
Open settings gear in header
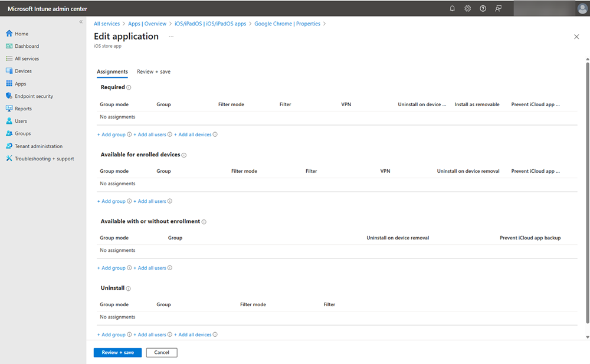point(468,9)
